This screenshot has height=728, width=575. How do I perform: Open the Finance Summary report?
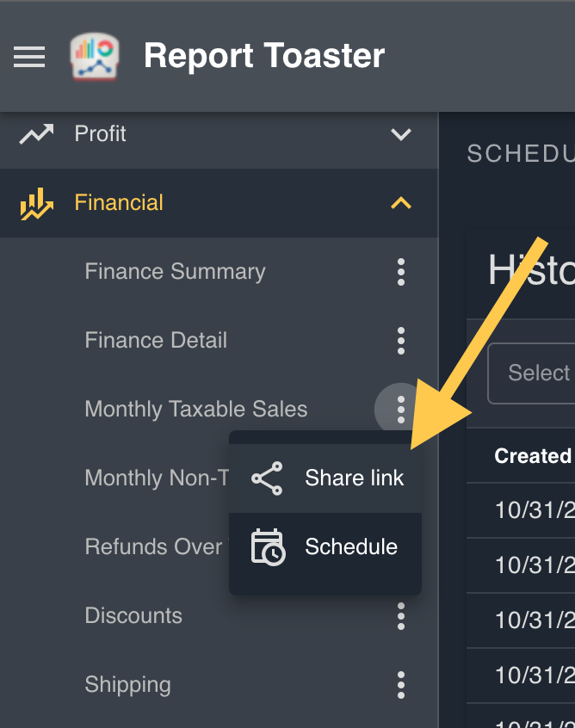click(x=175, y=272)
